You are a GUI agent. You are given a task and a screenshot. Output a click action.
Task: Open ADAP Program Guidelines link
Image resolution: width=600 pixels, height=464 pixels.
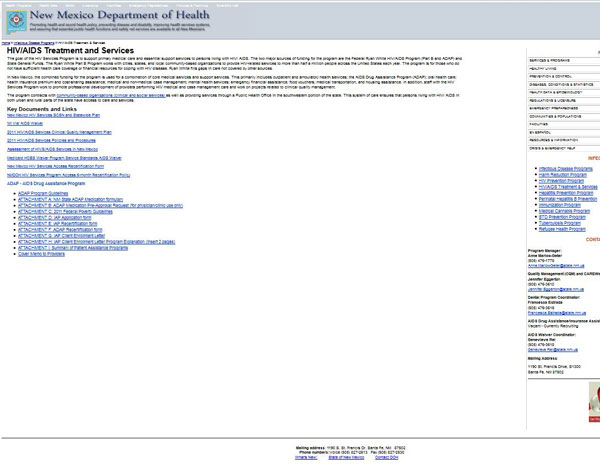click(x=43, y=194)
